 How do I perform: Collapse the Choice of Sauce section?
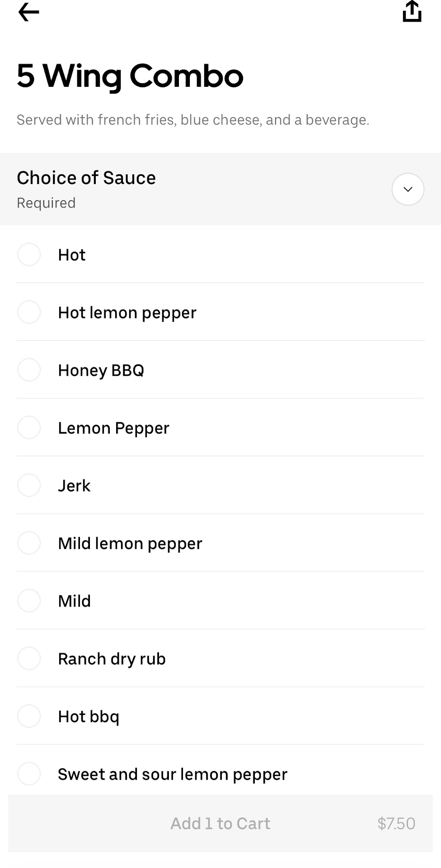[x=408, y=189]
